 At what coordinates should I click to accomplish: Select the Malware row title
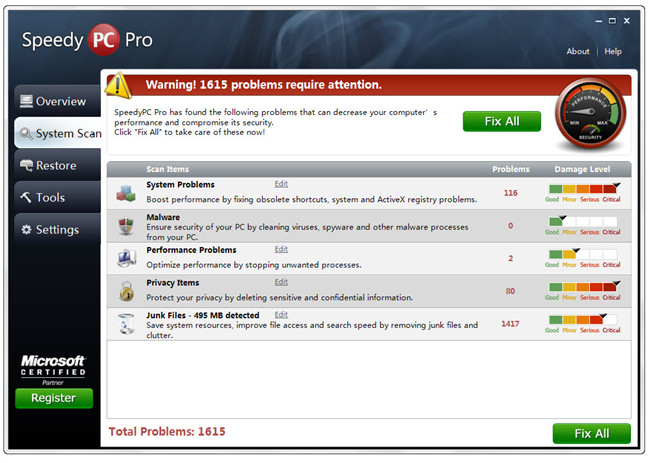pos(163,217)
